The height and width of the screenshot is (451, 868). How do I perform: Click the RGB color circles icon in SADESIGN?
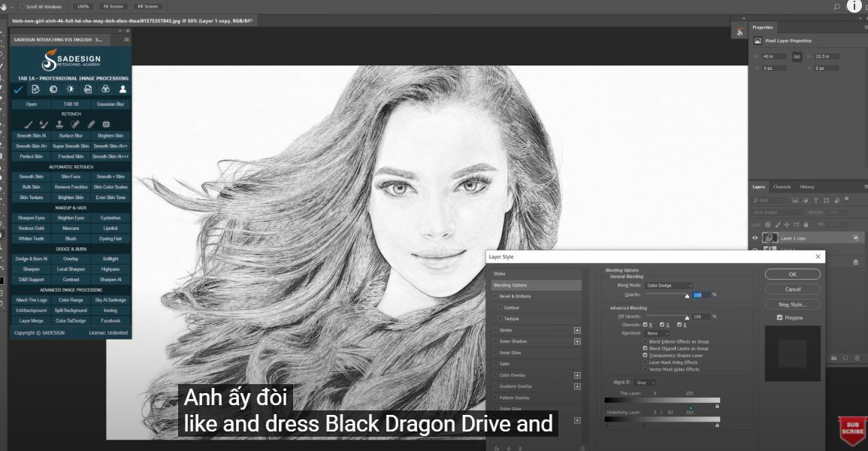tap(105, 89)
